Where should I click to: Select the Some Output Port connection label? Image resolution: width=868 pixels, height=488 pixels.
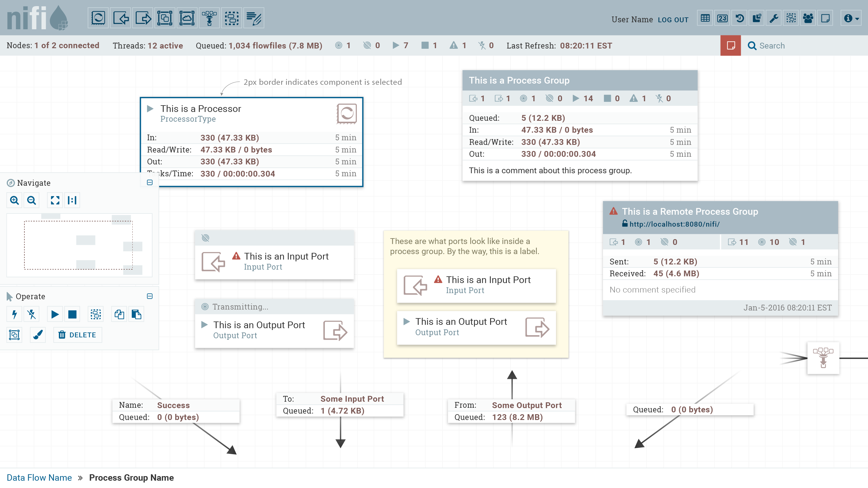pos(511,411)
